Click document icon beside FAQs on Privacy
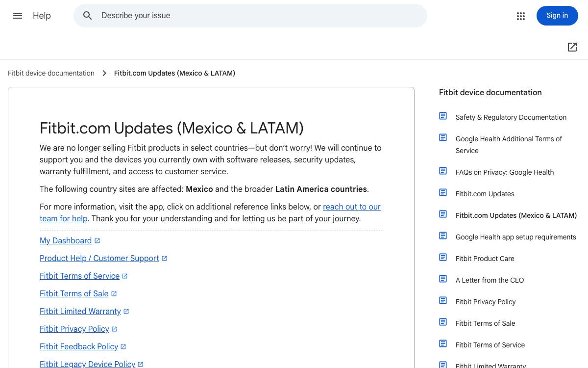 click(x=443, y=171)
